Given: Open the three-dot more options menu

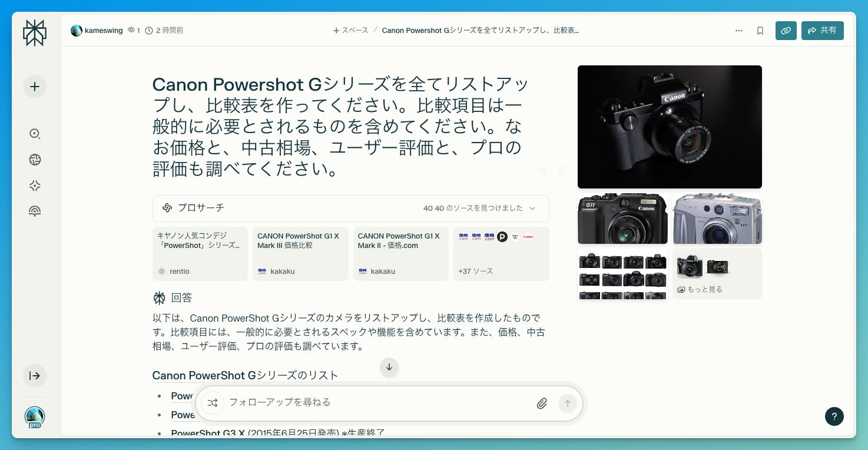Looking at the screenshot, I should coord(739,31).
